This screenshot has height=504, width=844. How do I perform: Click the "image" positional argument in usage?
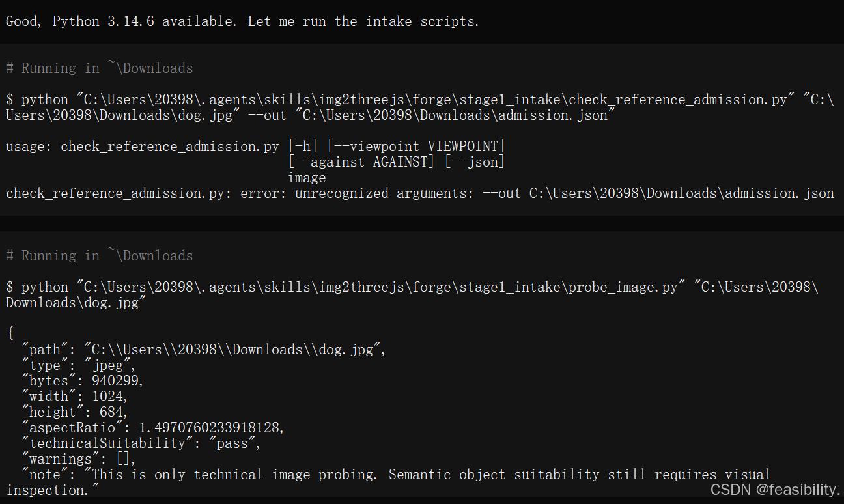tap(307, 178)
